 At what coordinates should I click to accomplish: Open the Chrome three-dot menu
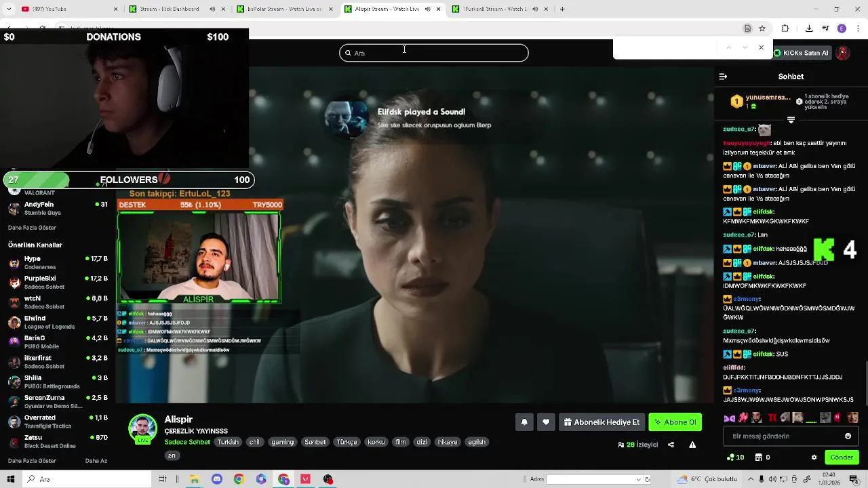[857, 28]
